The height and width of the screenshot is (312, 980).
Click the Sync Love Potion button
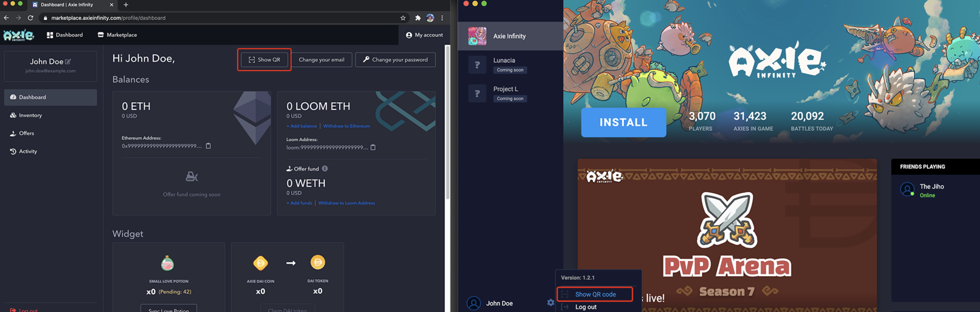point(169,309)
